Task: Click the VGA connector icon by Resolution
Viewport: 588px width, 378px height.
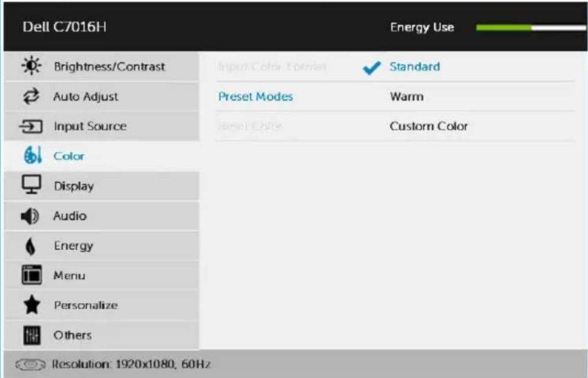Action: pos(30,364)
